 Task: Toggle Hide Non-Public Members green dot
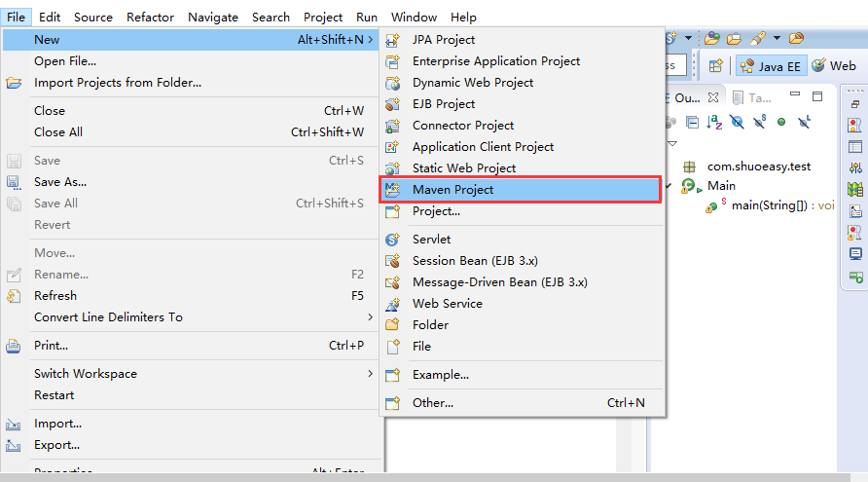[x=781, y=122]
